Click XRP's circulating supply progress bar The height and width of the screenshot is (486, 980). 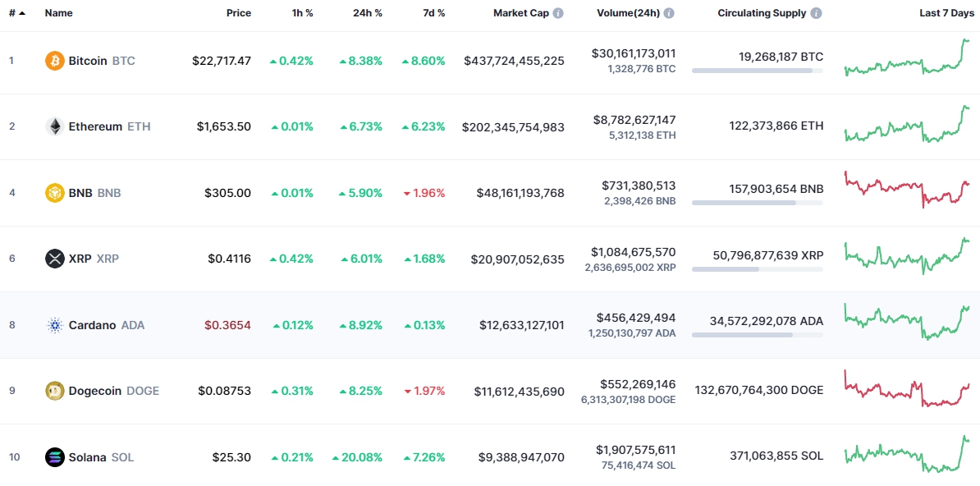click(x=758, y=269)
